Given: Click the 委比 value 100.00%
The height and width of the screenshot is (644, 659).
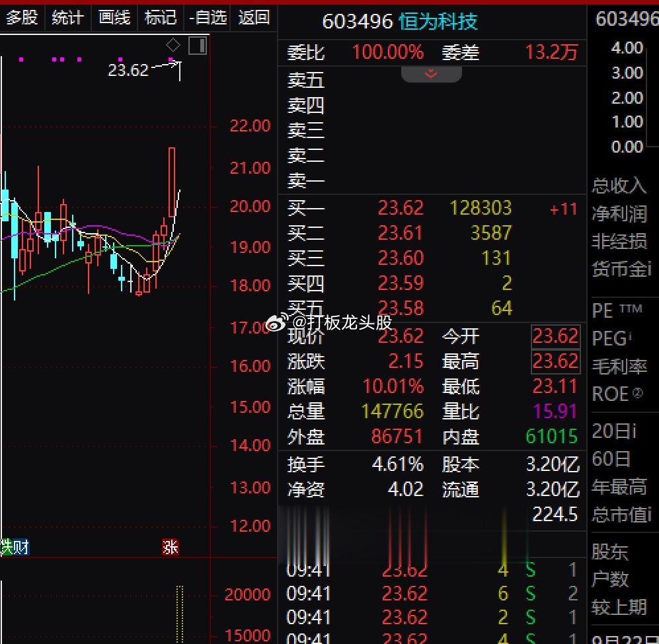Looking at the screenshot, I should 387,53.
